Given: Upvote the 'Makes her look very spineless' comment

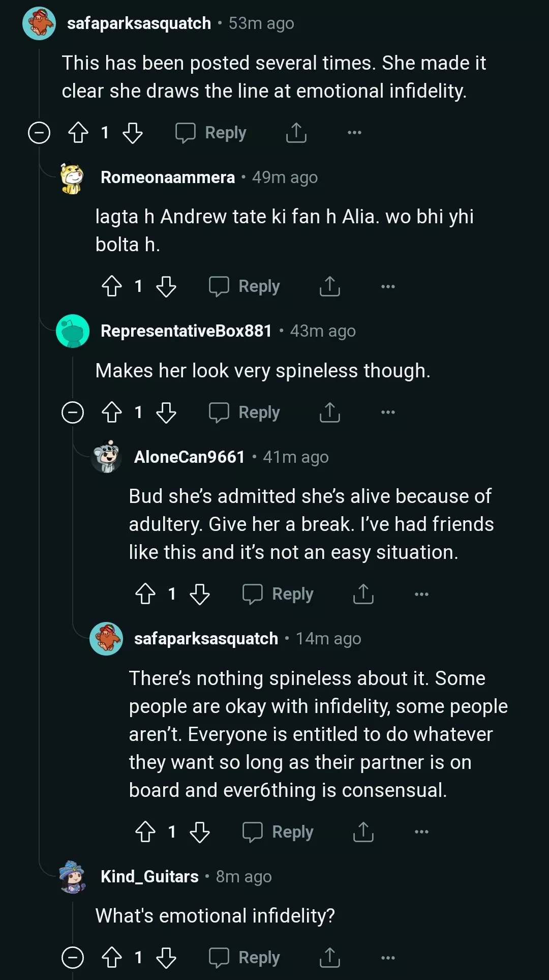Looking at the screenshot, I should point(112,412).
